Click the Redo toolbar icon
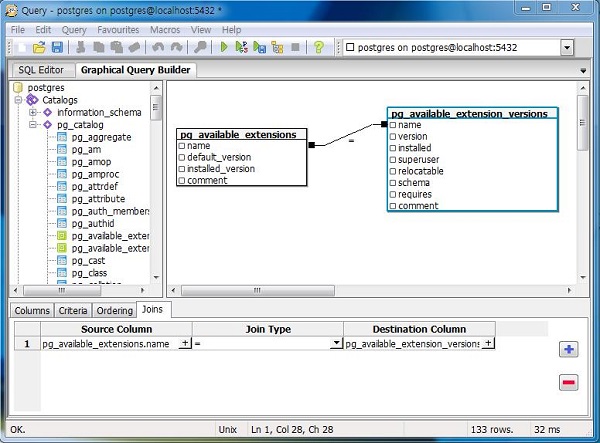 coord(176,47)
